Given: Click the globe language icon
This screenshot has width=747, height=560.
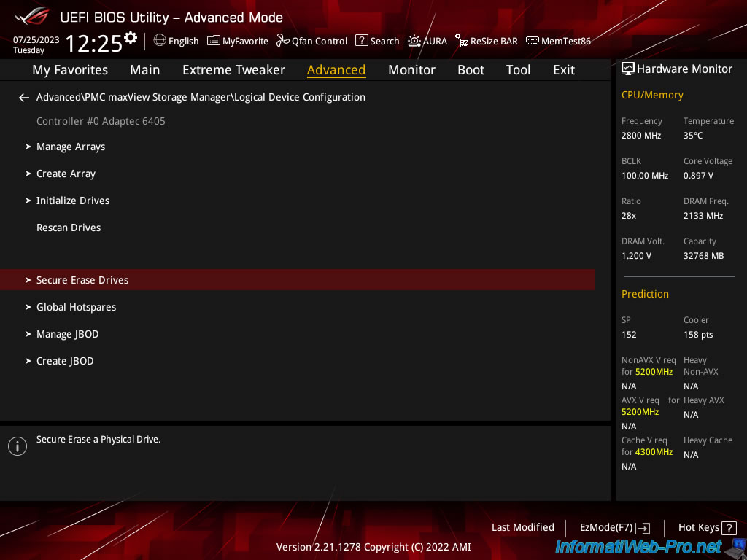Looking at the screenshot, I should pos(160,40).
